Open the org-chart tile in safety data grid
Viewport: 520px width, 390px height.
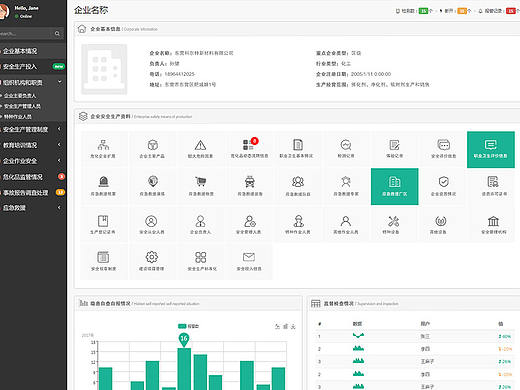(x=104, y=149)
